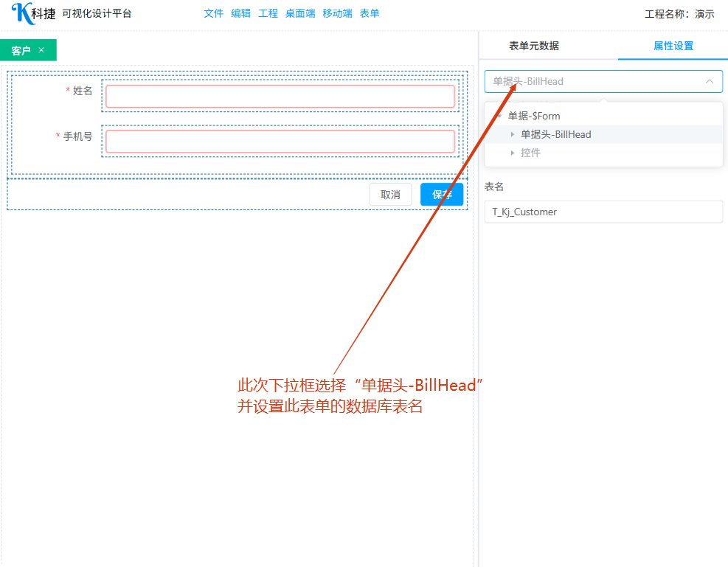728x567 pixels.
Task: Click the 表名 field containing T_Kj_Customer
Action: coord(603,212)
